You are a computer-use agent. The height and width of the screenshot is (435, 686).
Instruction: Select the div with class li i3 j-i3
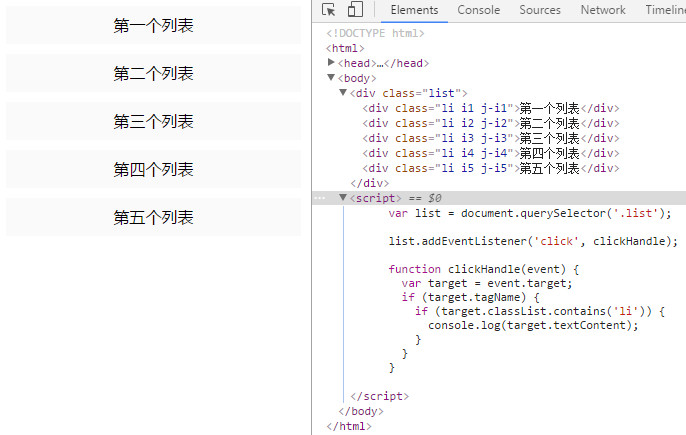[x=491, y=138]
